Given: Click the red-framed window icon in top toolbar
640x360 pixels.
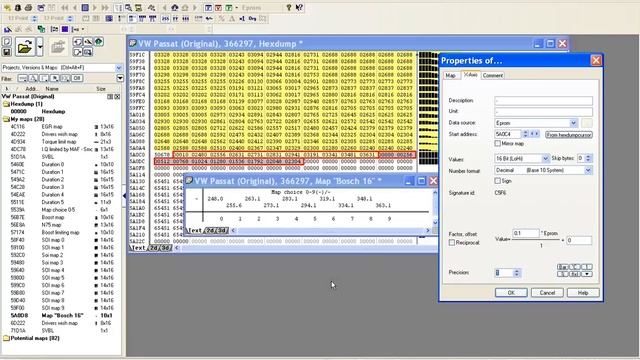Looking at the screenshot, I should [218, 7].
